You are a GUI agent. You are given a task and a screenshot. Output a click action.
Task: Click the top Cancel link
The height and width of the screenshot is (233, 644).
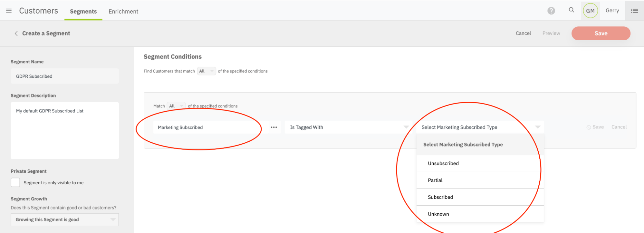coord(523,33)
